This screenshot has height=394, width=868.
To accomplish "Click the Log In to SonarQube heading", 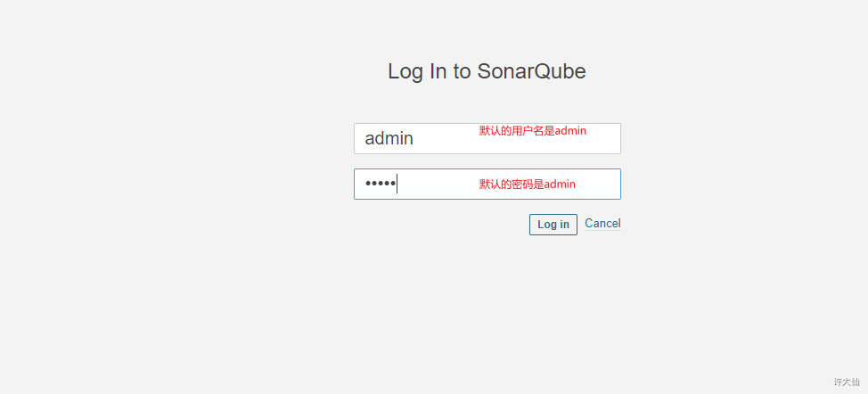I will pos(487,72).
